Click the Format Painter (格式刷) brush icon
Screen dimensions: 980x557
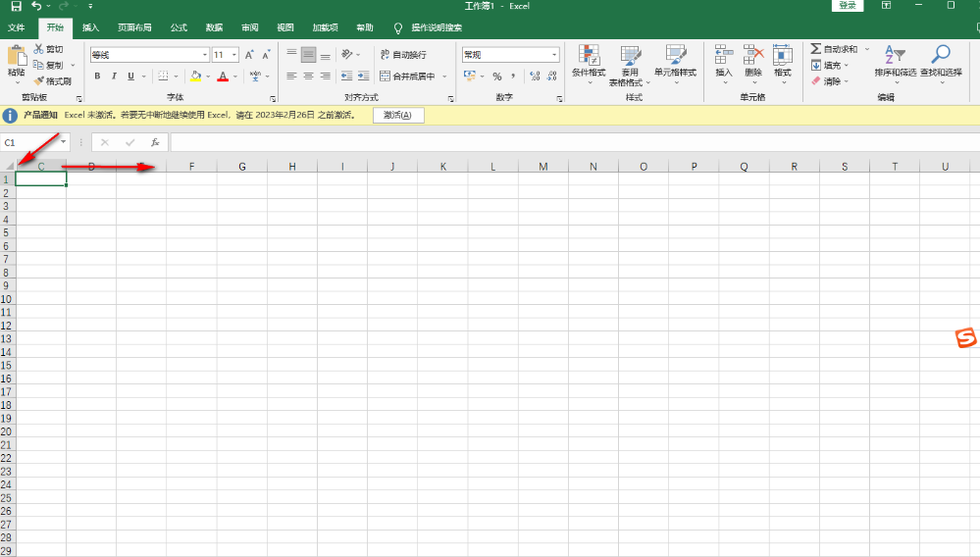(39, 81)
